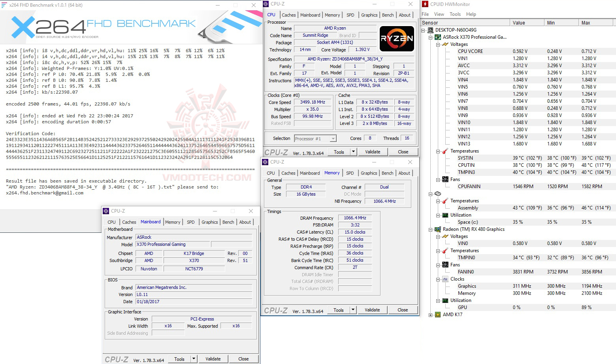Click the Fans icon under ASRock sensors
Screen dimensions: 616x364
[x=445, y=179]
